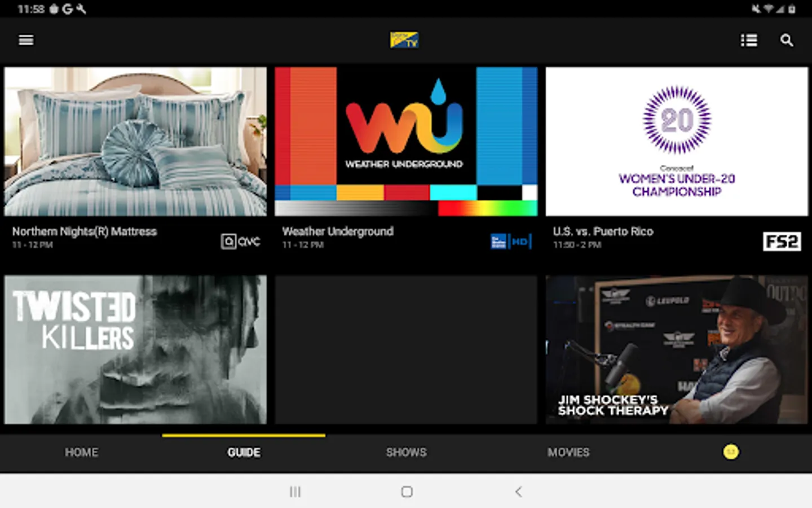Open search with the magnifier icon
This screenshot has width=812, height=508.
(787, 40)
